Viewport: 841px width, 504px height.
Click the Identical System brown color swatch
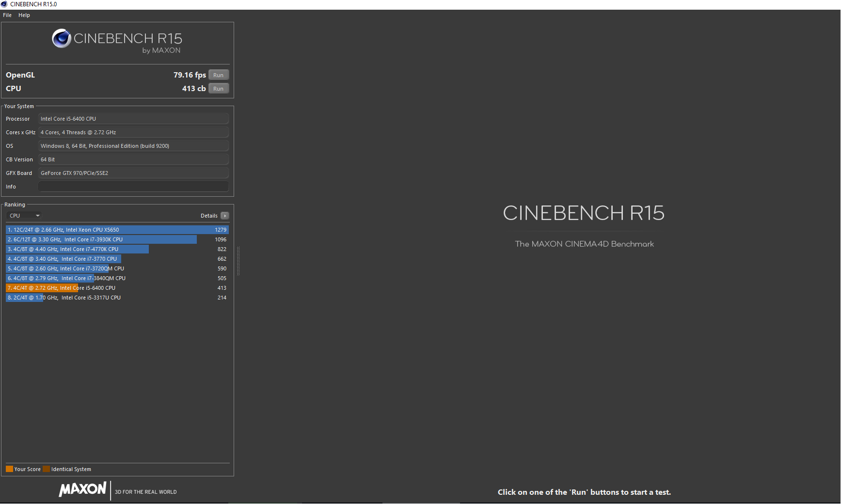(x=46, y=469)
